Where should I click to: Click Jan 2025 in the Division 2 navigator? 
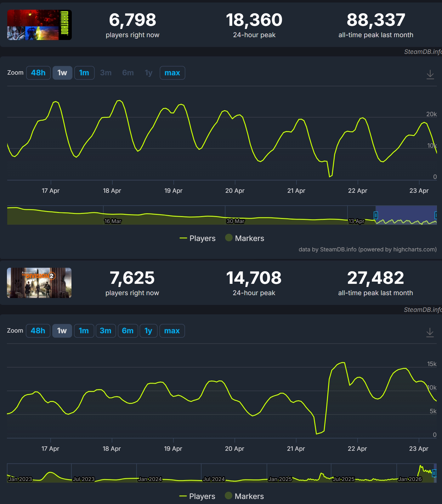click(280, 479)
